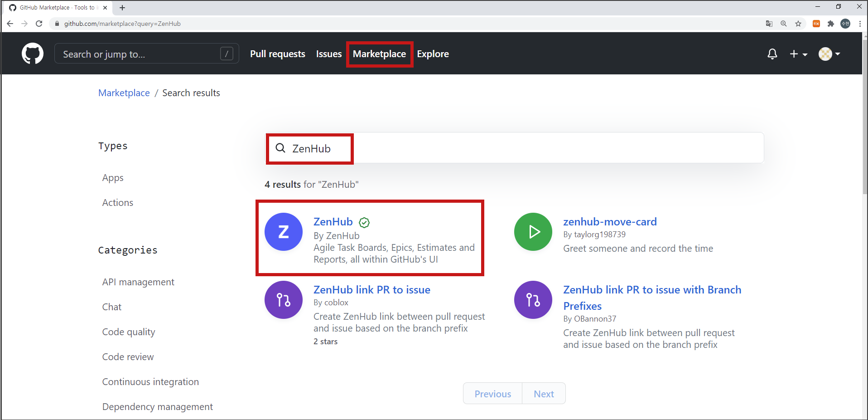This screenshot has height=420, width=868.
Task: Open ZenHub link PR to issue with Branch Prefixes
Action: click(652, 298)
